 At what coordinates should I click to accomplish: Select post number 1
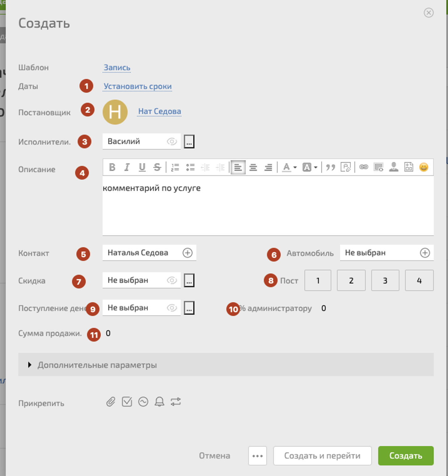pyautogui.click(x=318, y=280)
